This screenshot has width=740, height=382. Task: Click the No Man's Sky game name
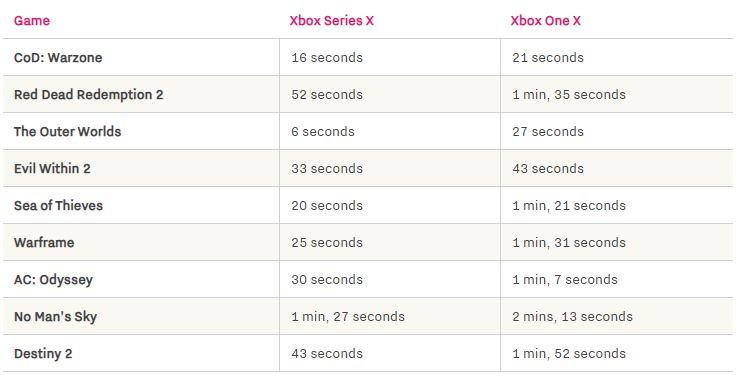point(55,316)
